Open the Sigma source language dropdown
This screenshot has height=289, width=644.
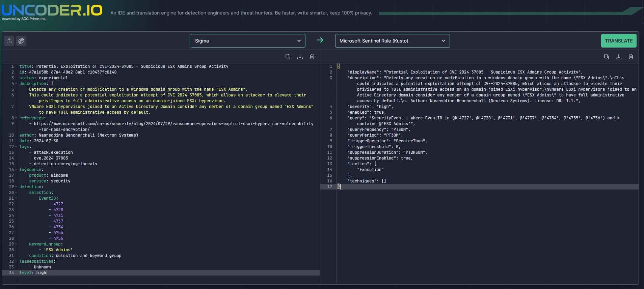point(248,41)
